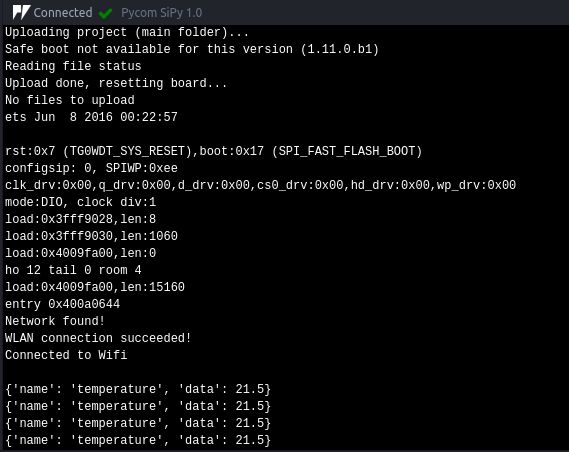Click the green connected checkmark icon
Viewport: 569px width, 452px height.
(x=106, y=13)
